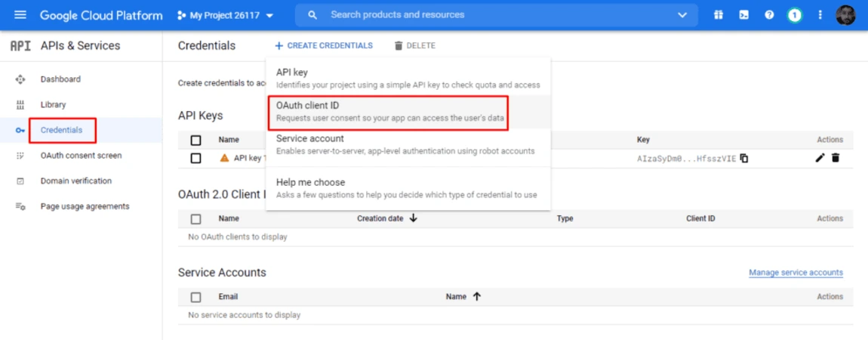Open Library in the sidebar

click(x=53, y=105)
